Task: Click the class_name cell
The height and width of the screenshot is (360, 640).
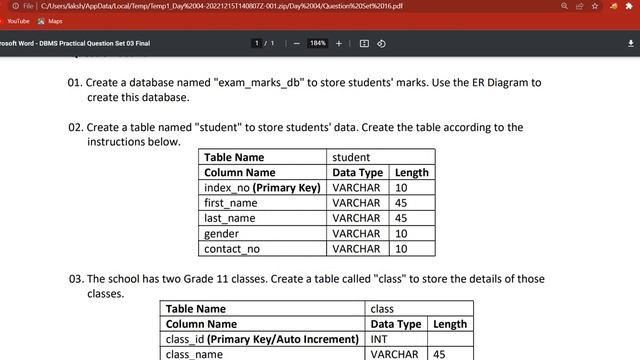Action: (262, 354)
